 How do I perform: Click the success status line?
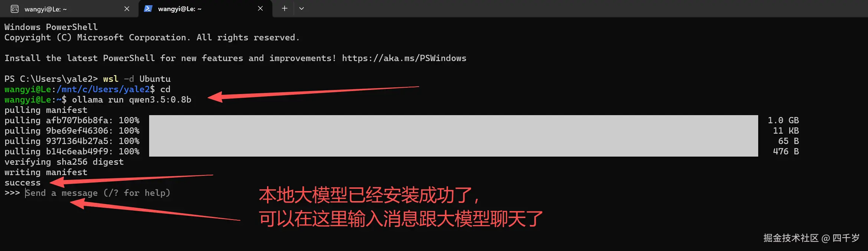(23, 183)
